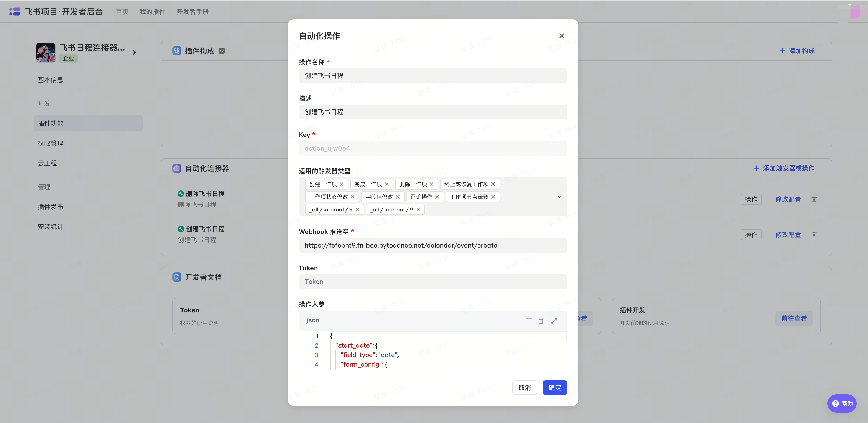This screenshot has width=868, height=423.
Task: Click the json language label
Action: [313, 320]
